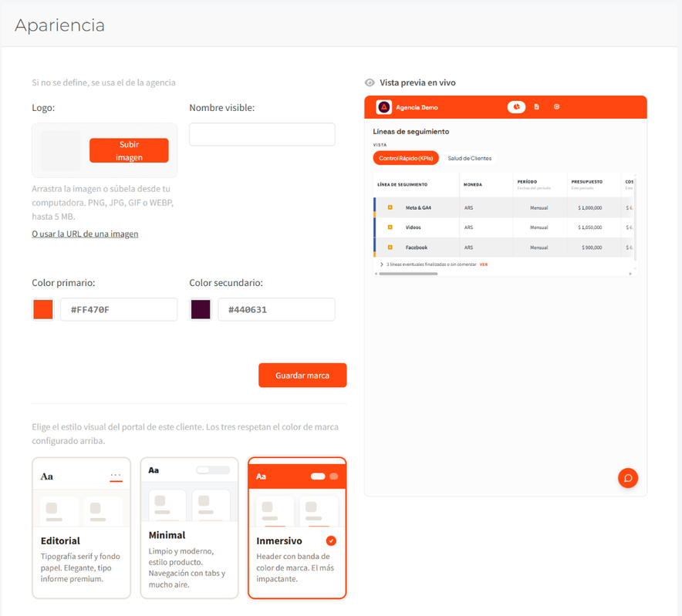The width and height of the screenshot is (682, 616).
Task: Click the orange chat bubble button
Action: pos(628,478)
